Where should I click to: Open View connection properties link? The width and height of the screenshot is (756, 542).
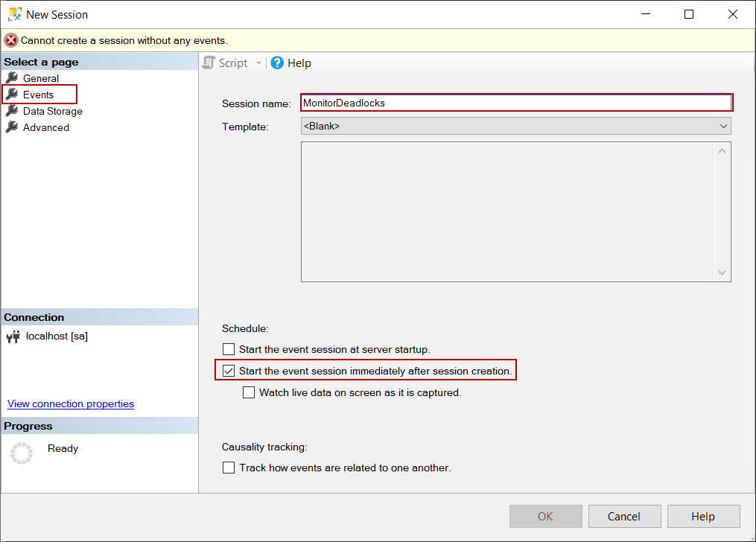(x=70, y=404)
